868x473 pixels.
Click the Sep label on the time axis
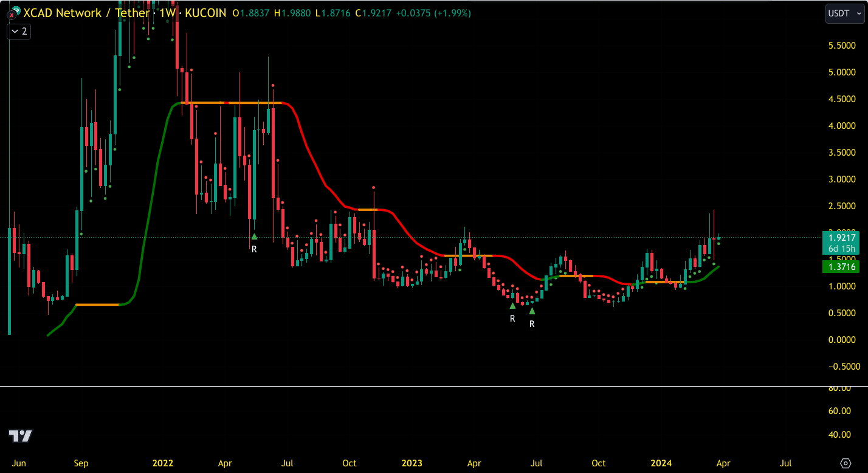81,463
